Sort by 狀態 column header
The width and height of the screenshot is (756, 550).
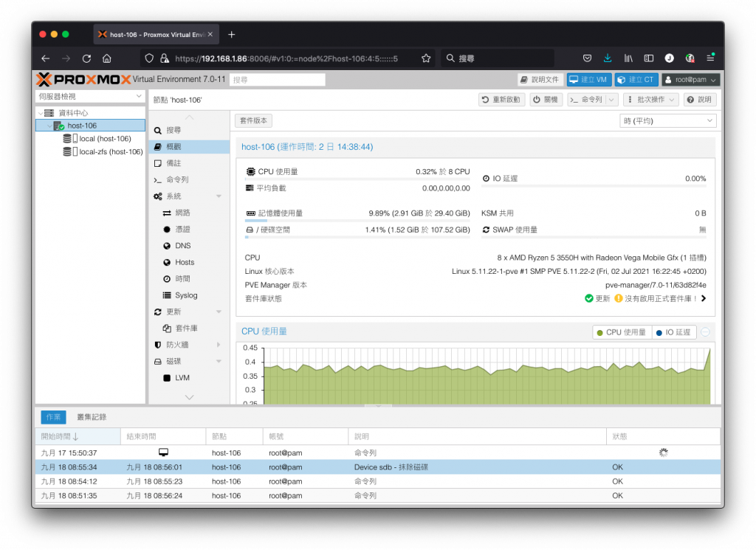coord(663,436)
